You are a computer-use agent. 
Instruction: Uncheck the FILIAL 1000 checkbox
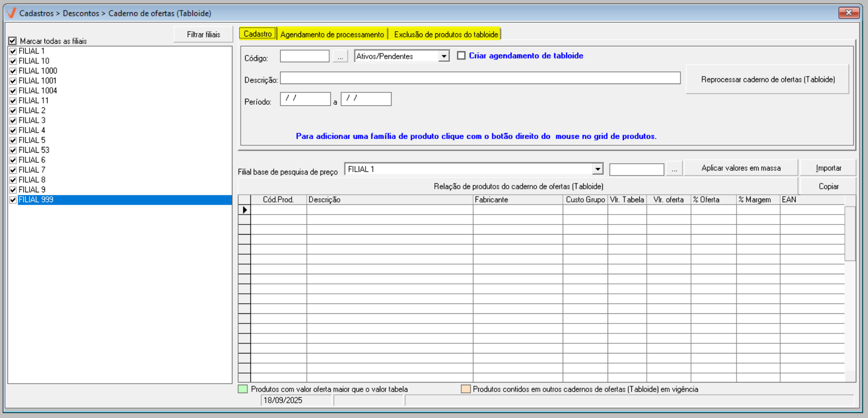13,71
